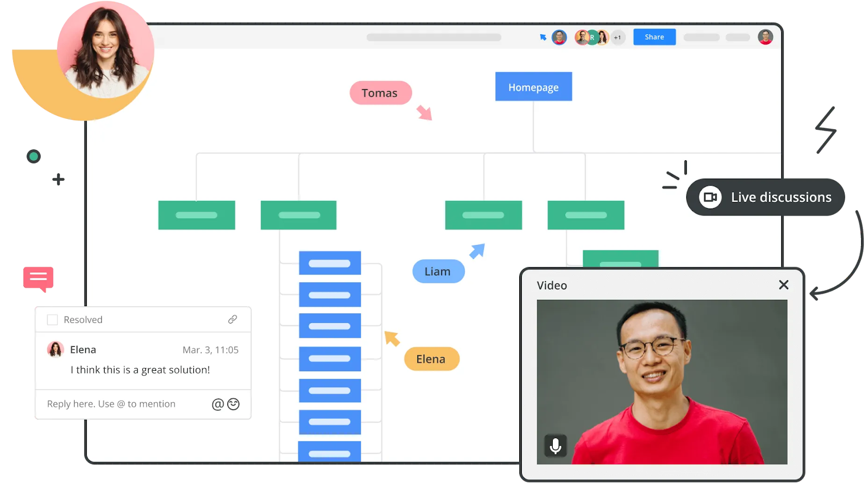Copy the comment link with the chain icon

click(232, 319)
